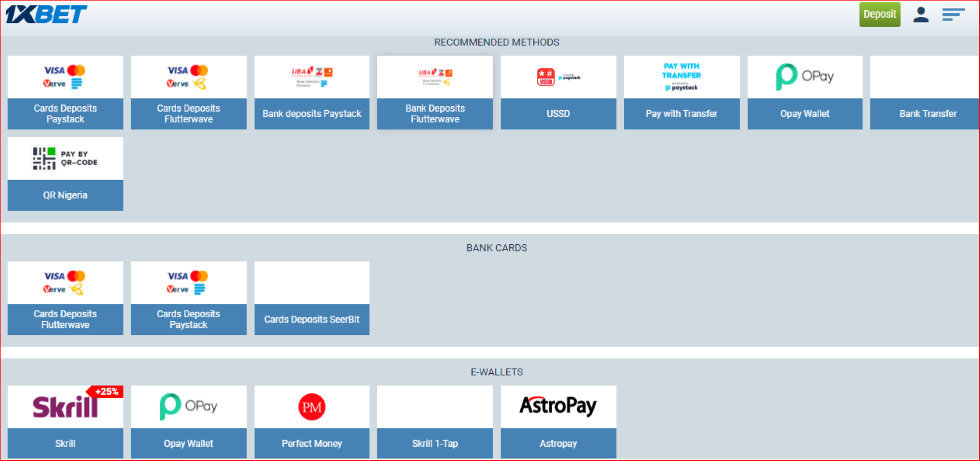Click the 1XBET logo

46,14
